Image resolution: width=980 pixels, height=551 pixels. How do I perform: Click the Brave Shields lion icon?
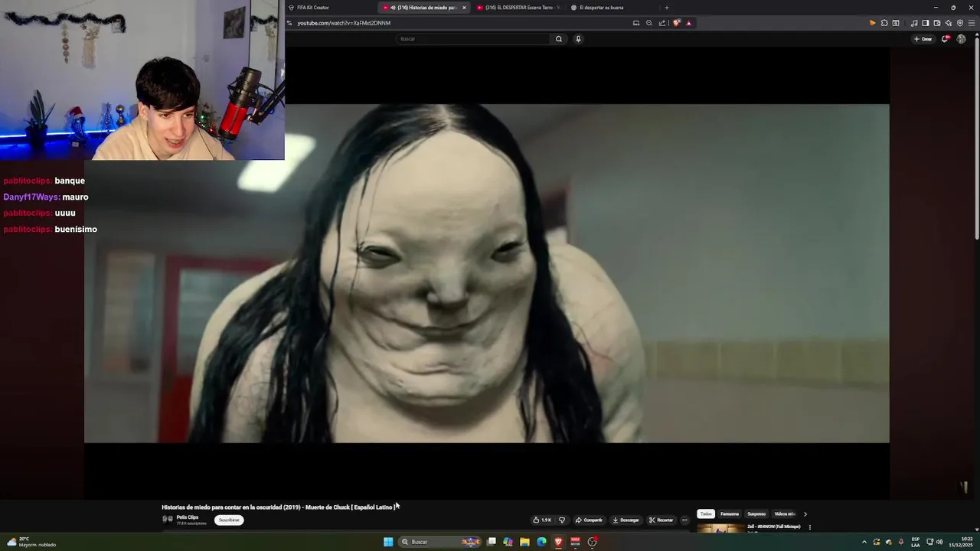[676, 23]
